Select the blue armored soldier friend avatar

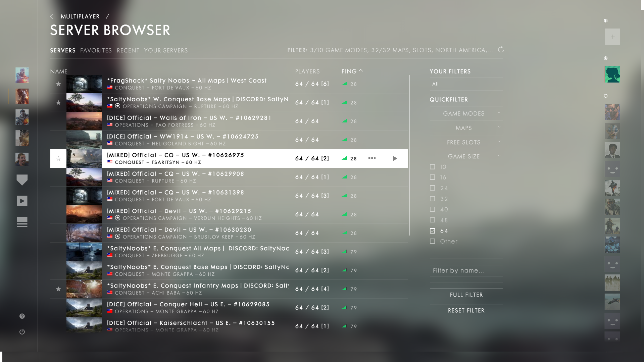point(612,245)
